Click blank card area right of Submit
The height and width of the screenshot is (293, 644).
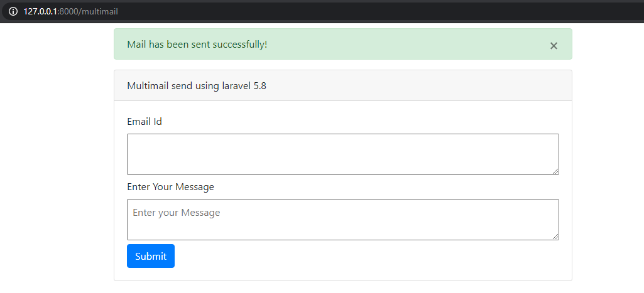[x=364, y=257]
